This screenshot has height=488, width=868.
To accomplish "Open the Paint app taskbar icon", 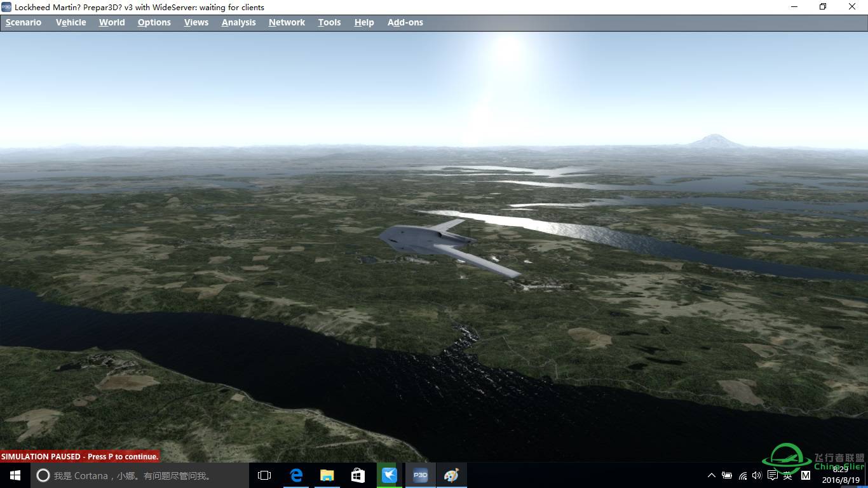I will point(451,475).
